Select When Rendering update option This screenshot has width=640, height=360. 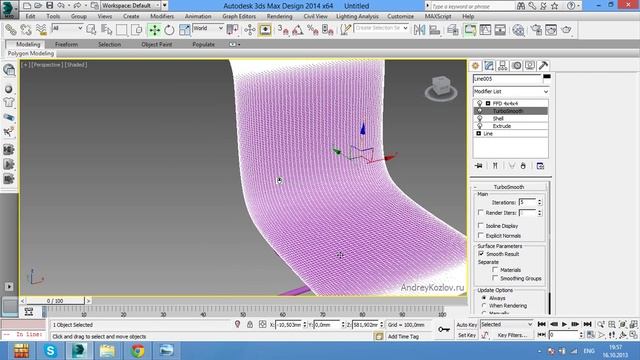coord(484,305)
